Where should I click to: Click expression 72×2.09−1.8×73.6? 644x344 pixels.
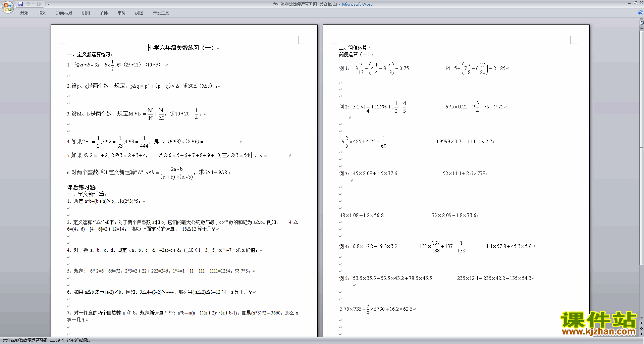(454, 215)
